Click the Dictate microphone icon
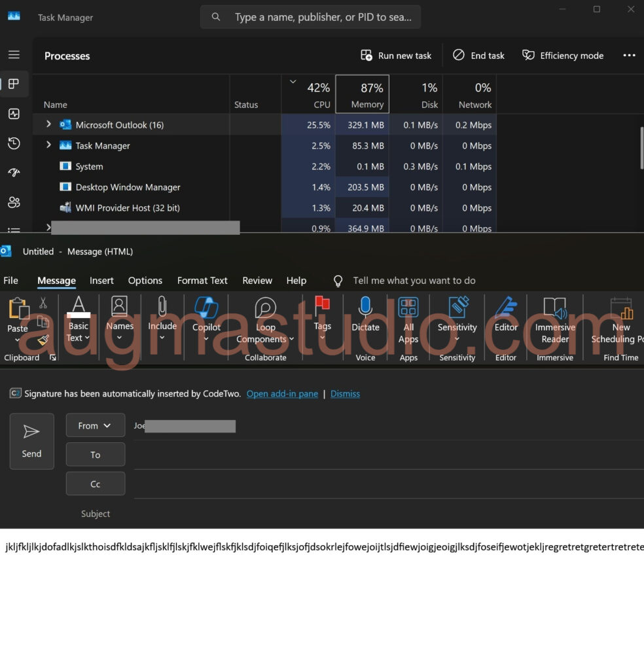This screenshot has height=670, width=644. tap(365, 308)
